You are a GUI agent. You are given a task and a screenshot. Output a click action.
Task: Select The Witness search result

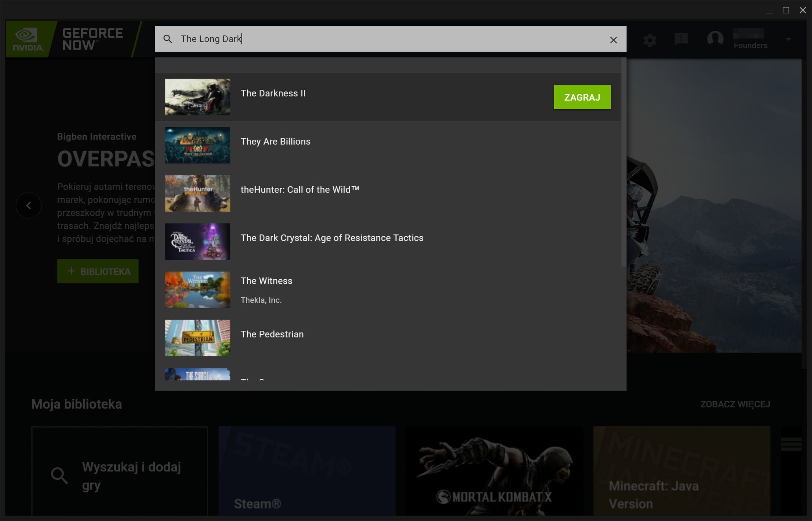[x=388, y=289]
